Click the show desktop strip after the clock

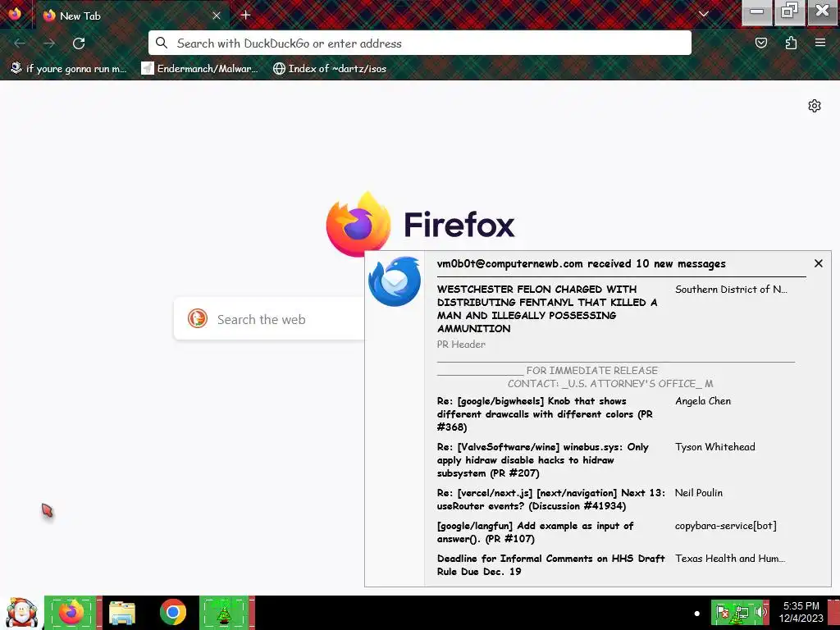(835, 612)
